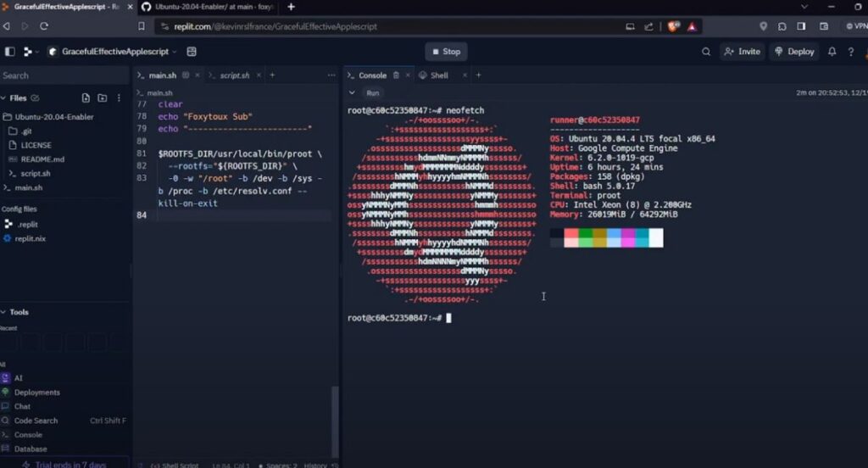Collapse the Files section chevron
Viewport: 868px width, 468px height.
pos(4,98)
